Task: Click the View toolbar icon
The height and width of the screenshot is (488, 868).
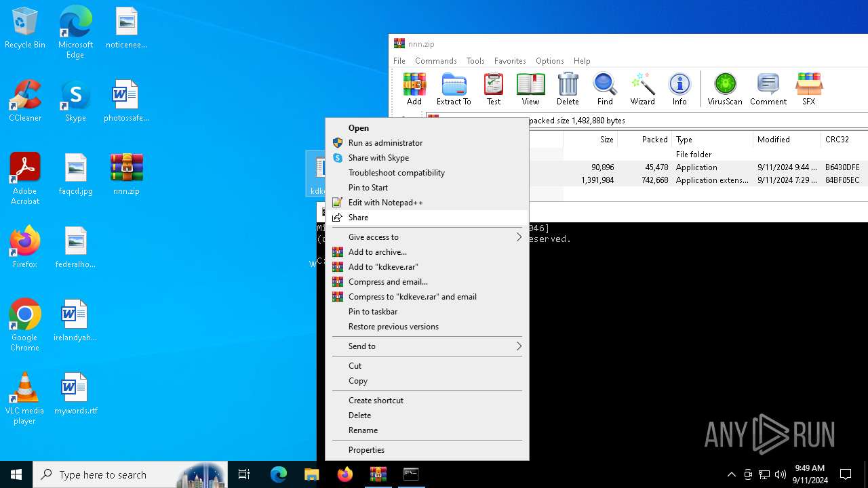Action: (x=530, y=89)
